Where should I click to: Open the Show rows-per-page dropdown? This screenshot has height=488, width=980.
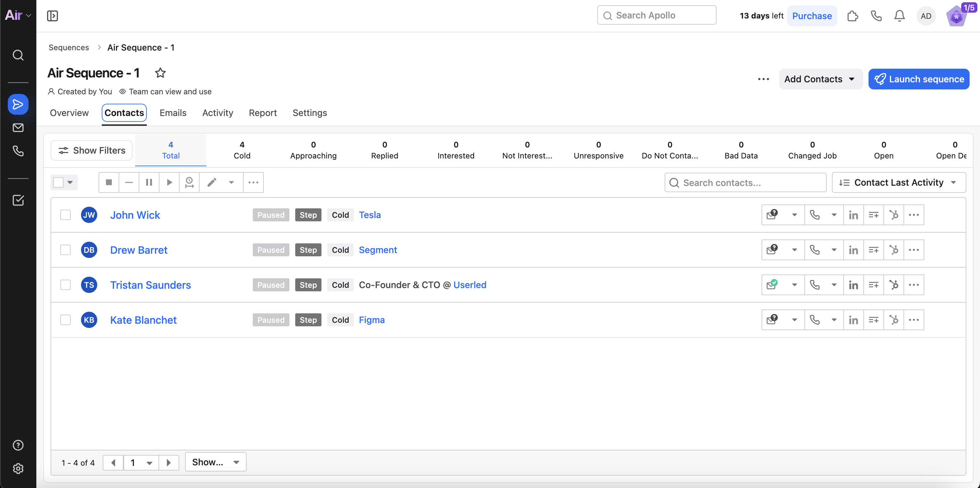point(215,462)
